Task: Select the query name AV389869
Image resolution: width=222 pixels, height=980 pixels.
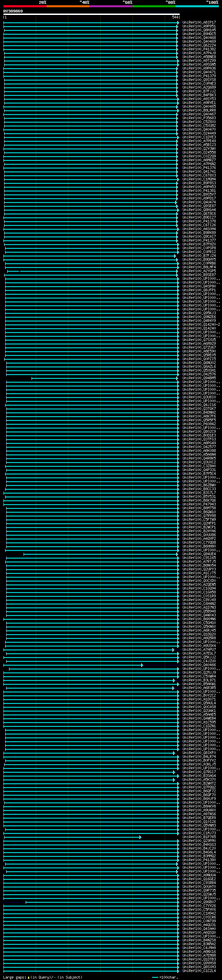Action: (x=13, y=11)
